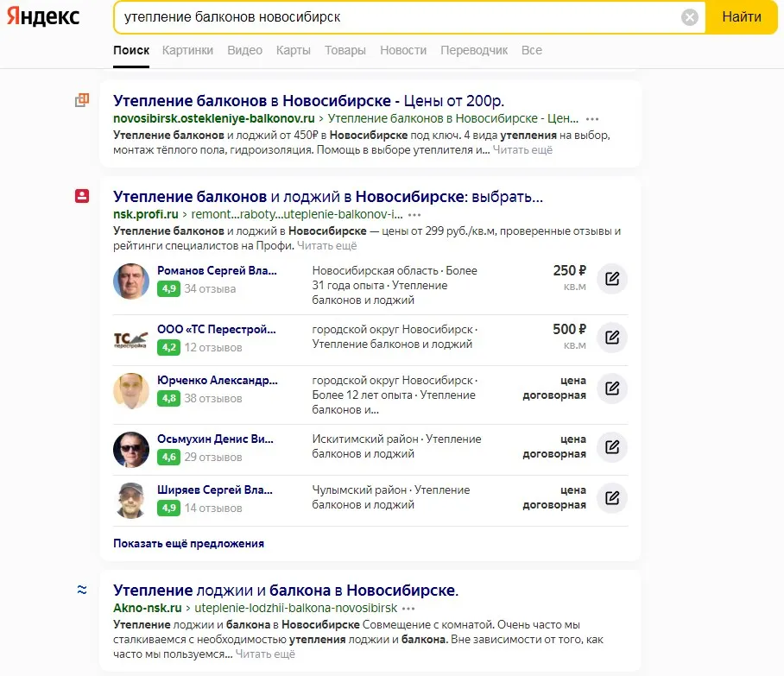Open Юрченко Александр... specialist link

coord(218,381)
